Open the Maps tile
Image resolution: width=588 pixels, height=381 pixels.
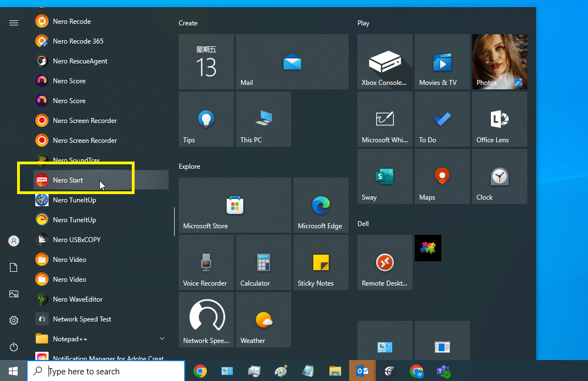tap(442, 176)
